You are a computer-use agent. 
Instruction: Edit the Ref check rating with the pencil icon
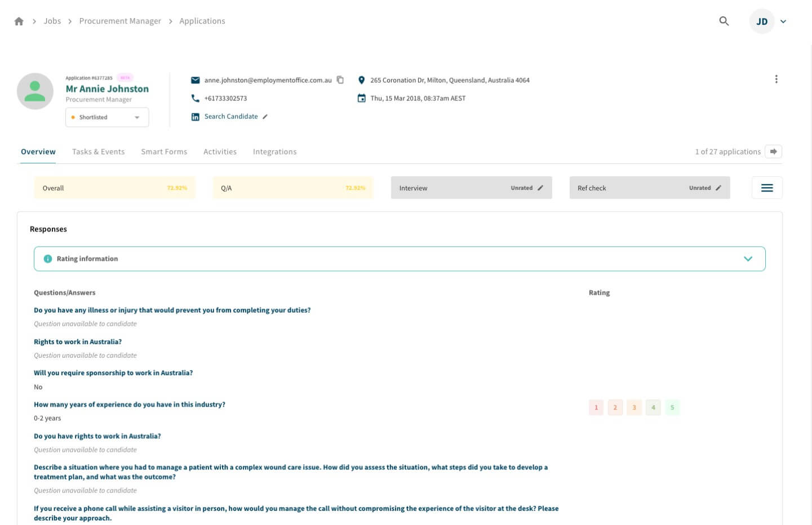coord(718,188)
